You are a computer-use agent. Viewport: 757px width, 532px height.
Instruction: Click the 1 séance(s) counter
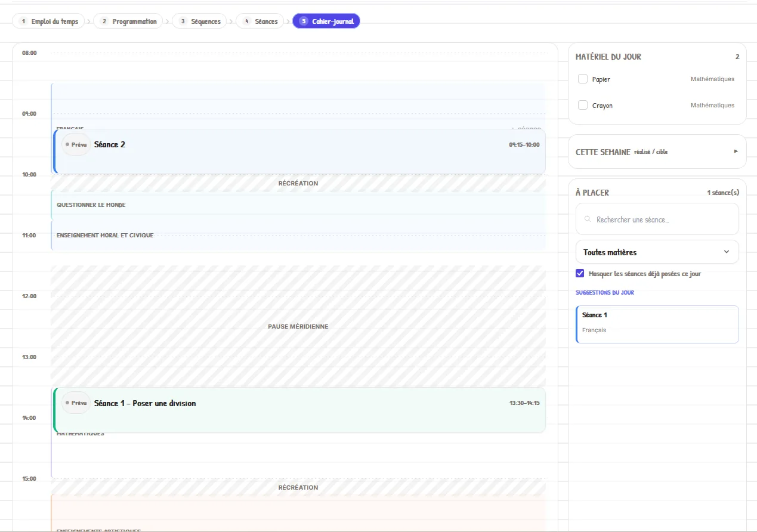(723, 193)
